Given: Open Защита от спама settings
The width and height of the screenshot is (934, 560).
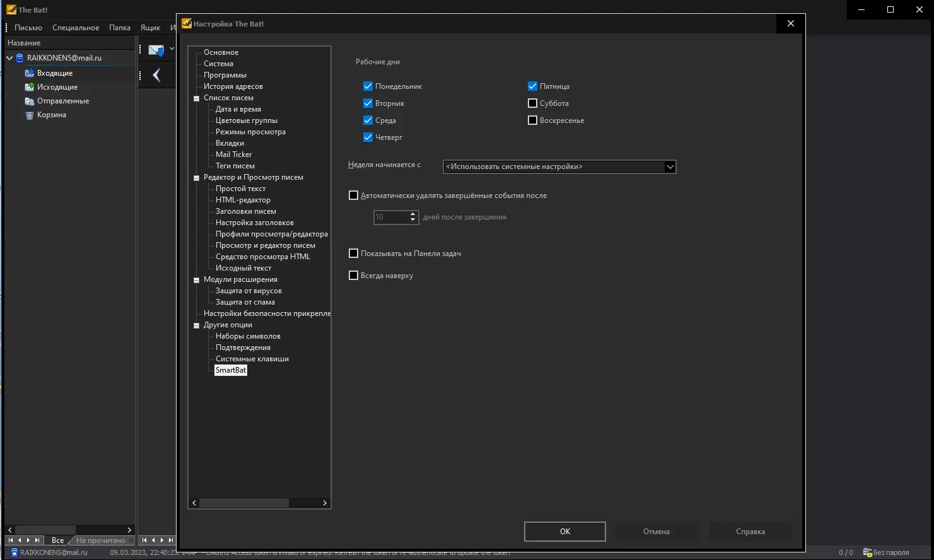Looking at the screenshot, I should (x=245, y=302).
